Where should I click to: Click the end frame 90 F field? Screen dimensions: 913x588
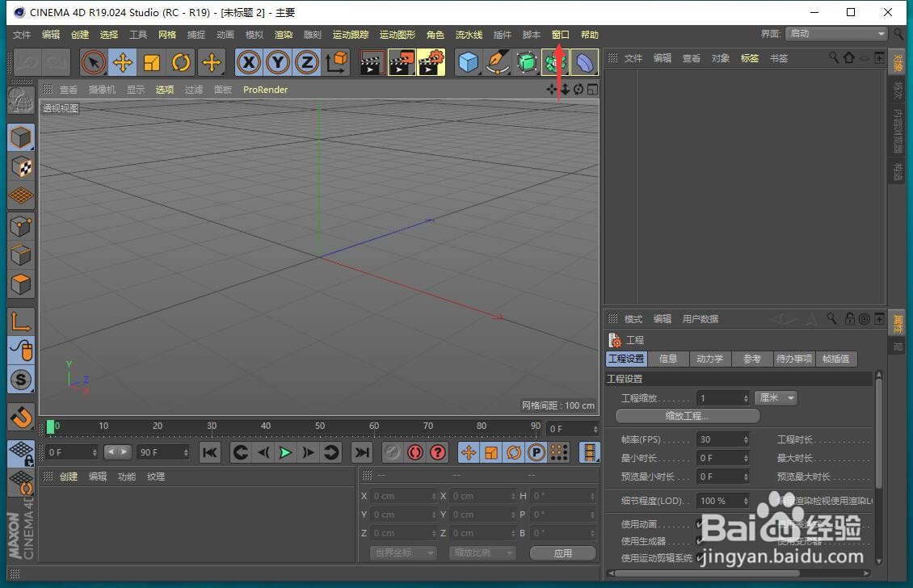163,452
